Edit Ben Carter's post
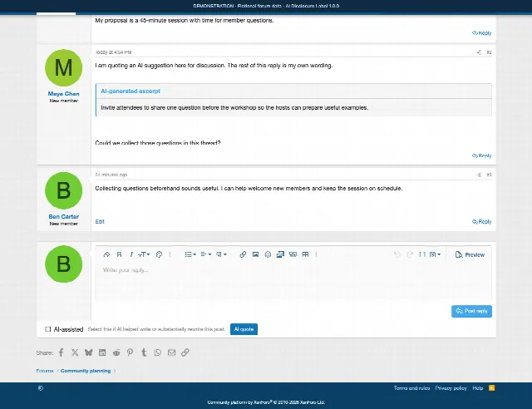The width and height of the screenshot is (532, 409). (x=100, y=221)
